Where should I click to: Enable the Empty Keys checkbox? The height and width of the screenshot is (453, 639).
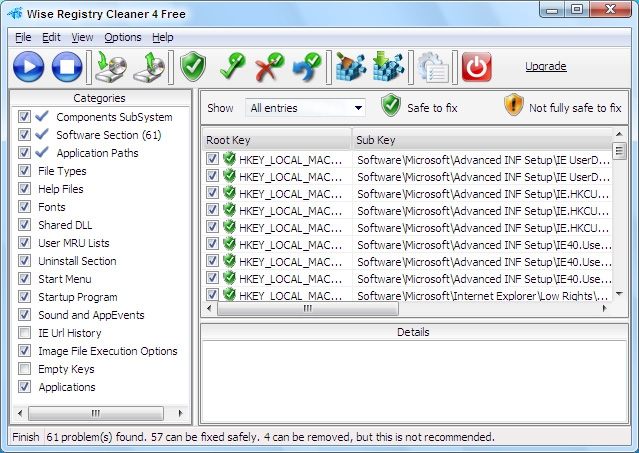point(24,369)
